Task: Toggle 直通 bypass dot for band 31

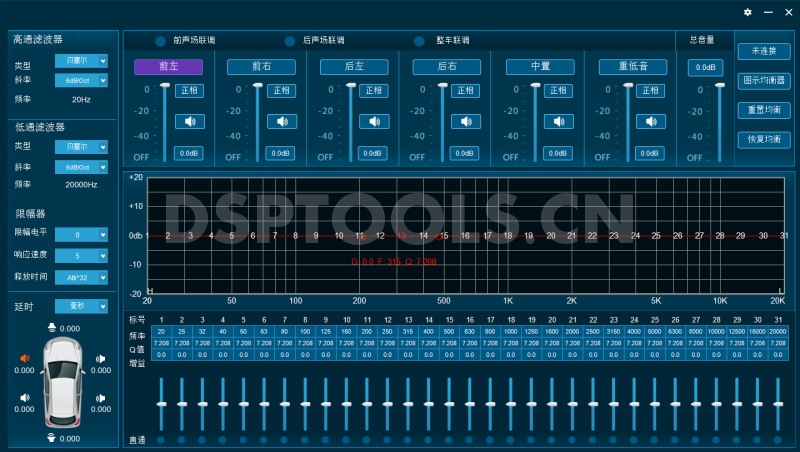Action: pos(778,440)
